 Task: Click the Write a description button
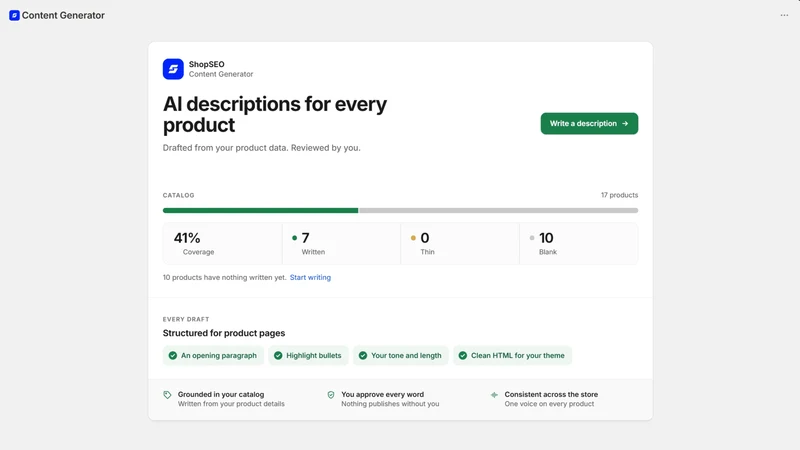pyautogui.click(x=589, y=123)
